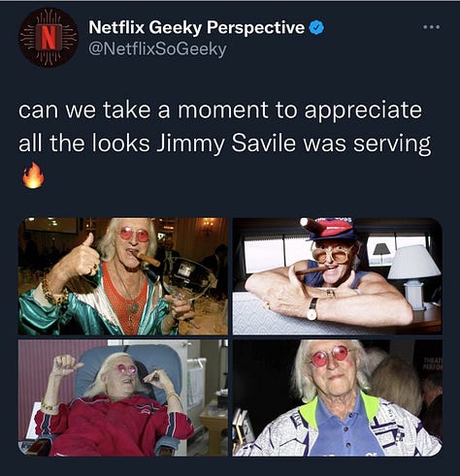Open the three-dot more options menu
The image size is (460, 476).
pos(432,27)
